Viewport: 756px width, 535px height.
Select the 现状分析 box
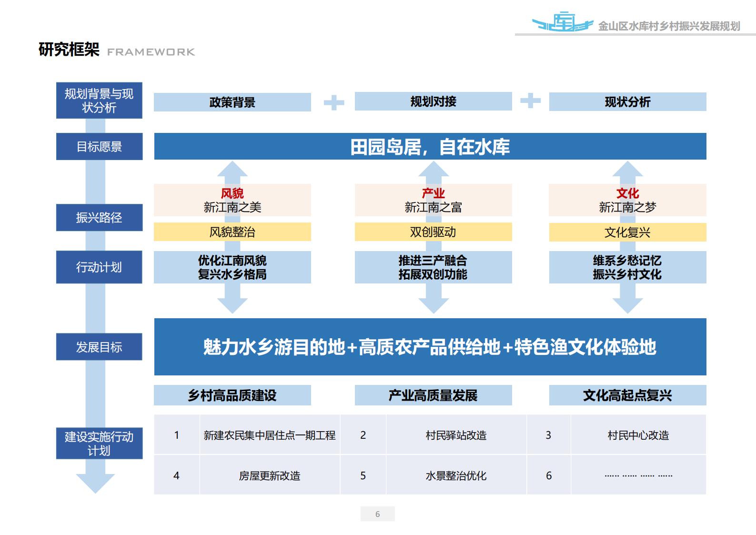click(x=627, y=101)
